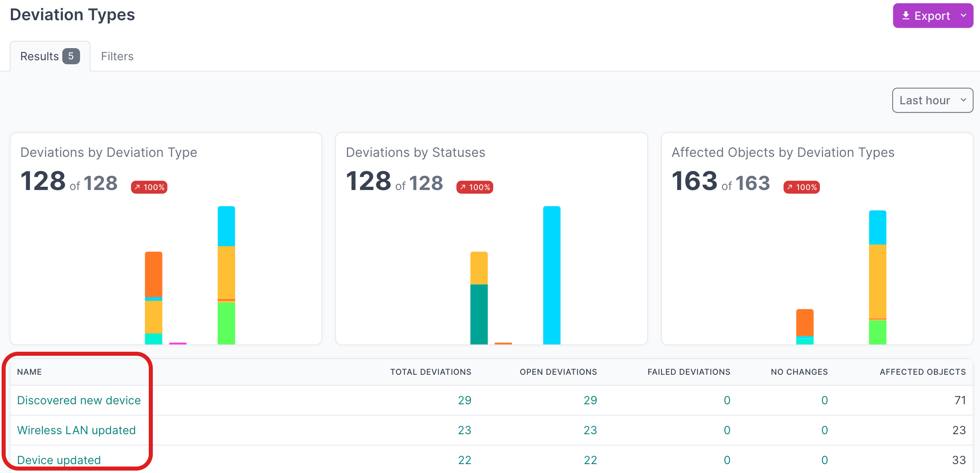Click the 100% trend badge under Deviations by Statuses
The height and width of the screenshot is (473, 980).
(475, 187)
